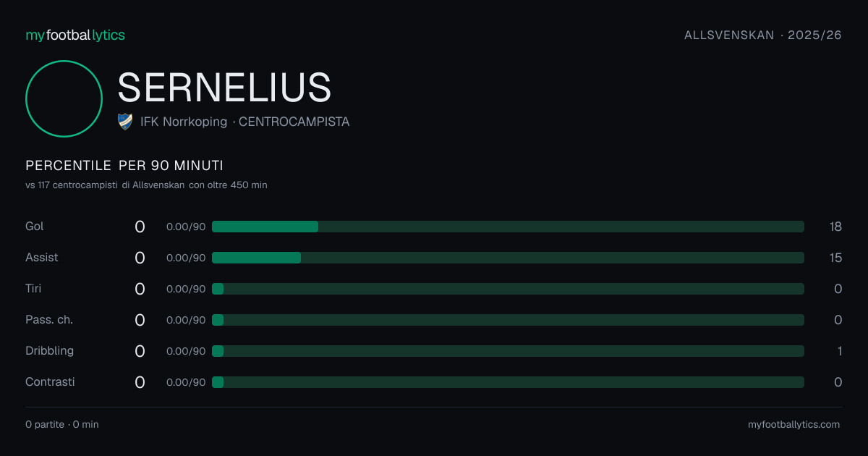Click the CENTROCAMPISTA position label

pyautogui.click(x=294, y=122)
